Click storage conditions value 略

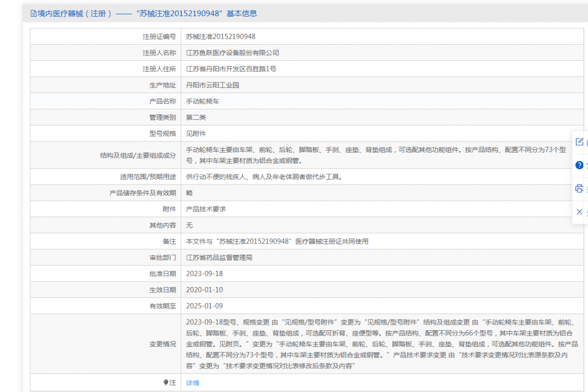click(x=190, y=193)
